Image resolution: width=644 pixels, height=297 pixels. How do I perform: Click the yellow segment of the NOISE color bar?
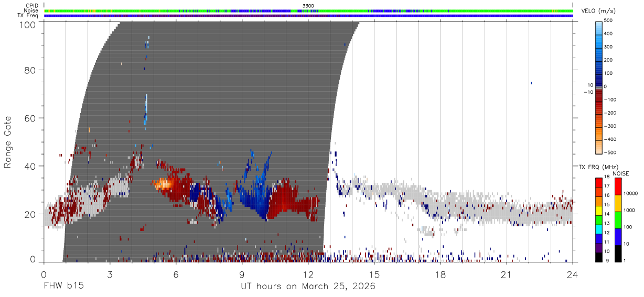pos(618,202)
